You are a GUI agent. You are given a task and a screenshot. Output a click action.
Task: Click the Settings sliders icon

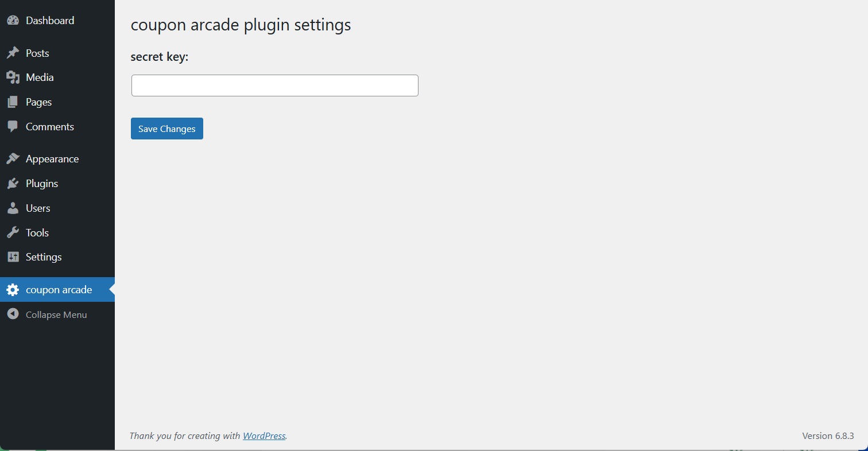(13, 257)
